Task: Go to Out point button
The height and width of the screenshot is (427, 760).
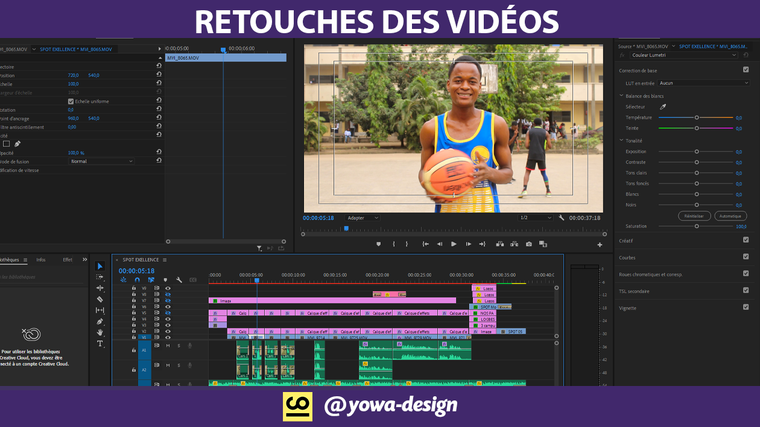Action: coord(482,244)
